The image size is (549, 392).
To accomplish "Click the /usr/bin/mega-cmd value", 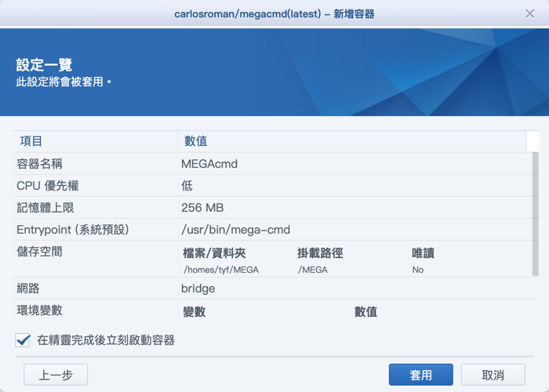I will pos(235,230).
